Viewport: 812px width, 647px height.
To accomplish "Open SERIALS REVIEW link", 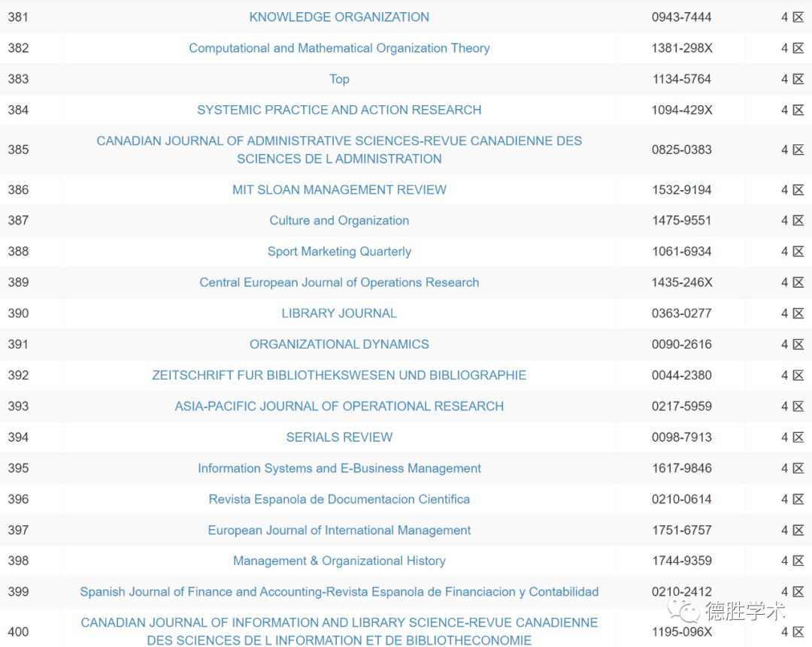I will pyautogui.click(x=339, y=437).
